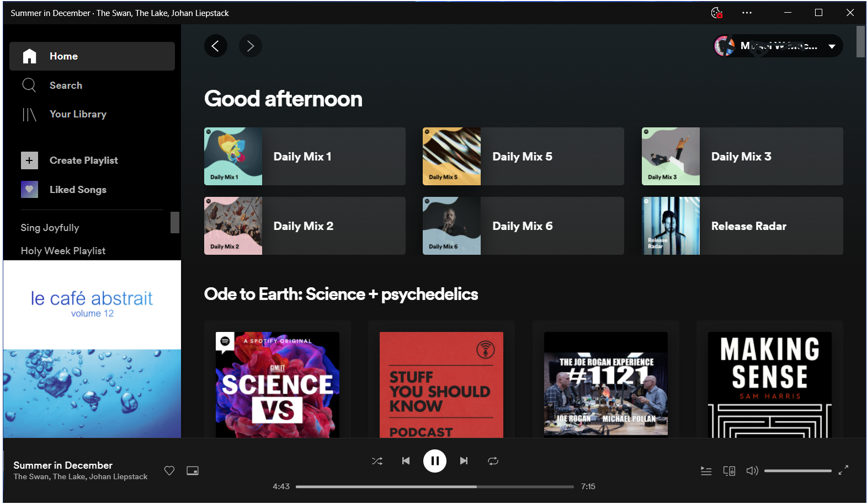The height and width of the screenshot is (504, 867).
Task: Go back with the left arrow
Action: (216, 46)
